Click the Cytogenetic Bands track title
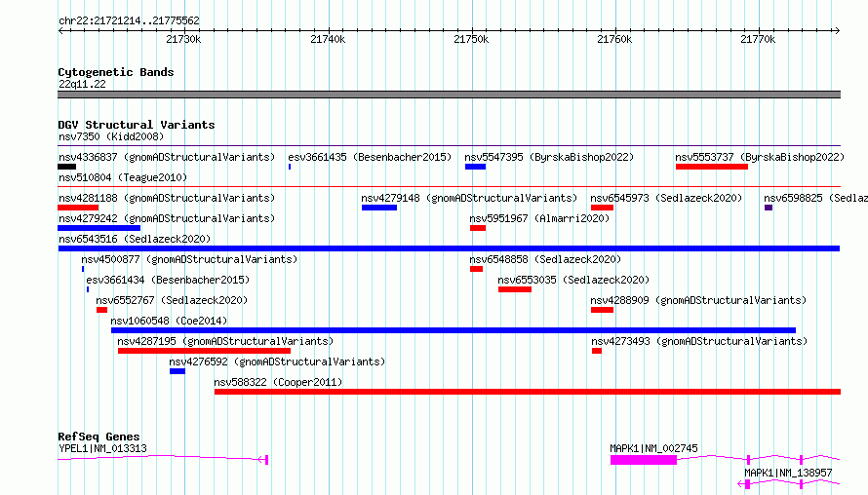 (x=116, y=72)
